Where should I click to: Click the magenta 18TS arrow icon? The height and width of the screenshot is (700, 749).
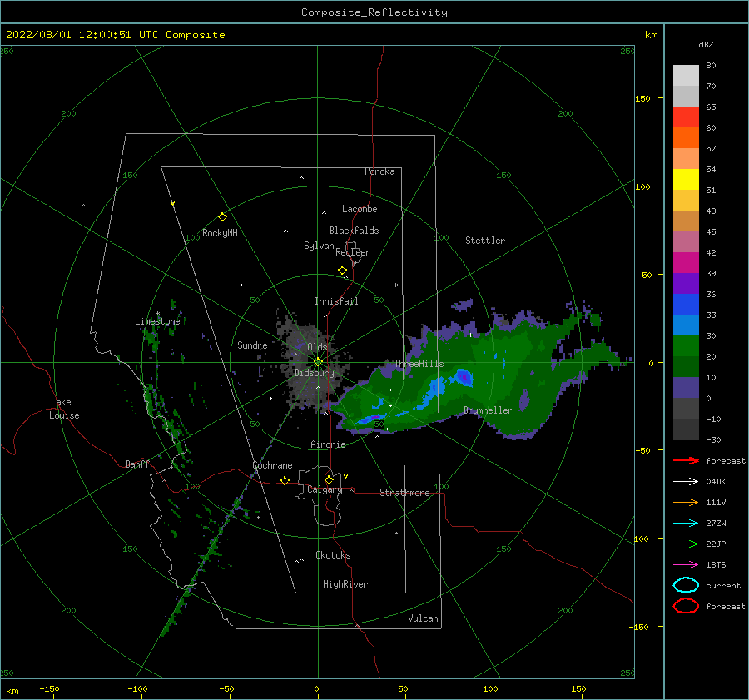[x=686, y=565]
